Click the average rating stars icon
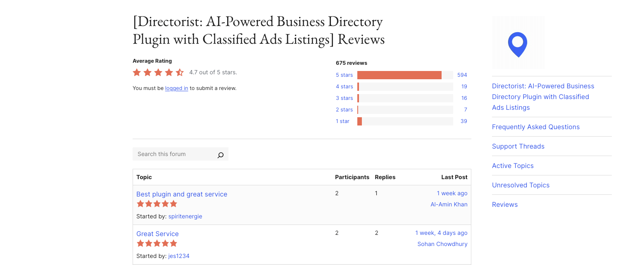The width and height of the screenshot is (644, 265). pyautogui.click(x=158, y=73)
